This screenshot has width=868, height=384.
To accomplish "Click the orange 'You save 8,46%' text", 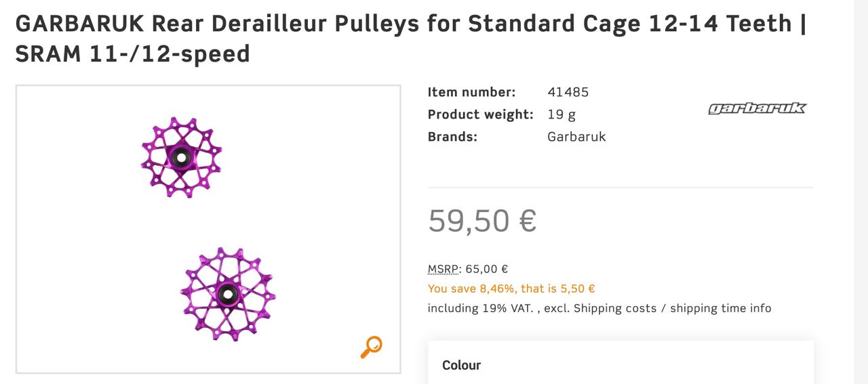I will [511, 289].
